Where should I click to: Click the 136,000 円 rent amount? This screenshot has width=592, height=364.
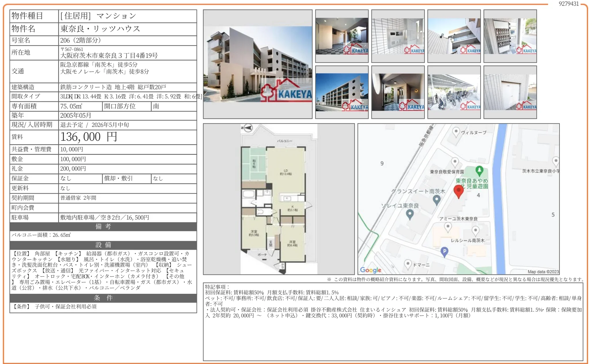click(x=89, y=137)
